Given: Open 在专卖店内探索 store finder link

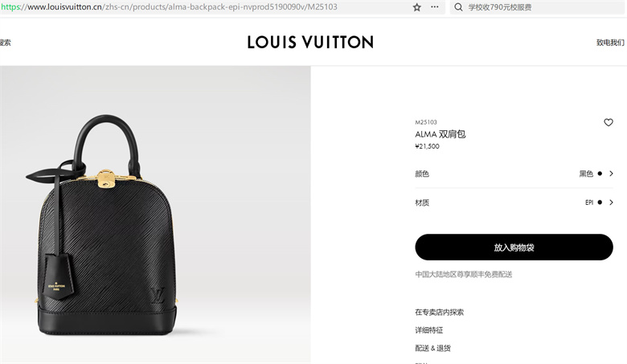Looking at the screenshot, I should (x=439, y=312).
